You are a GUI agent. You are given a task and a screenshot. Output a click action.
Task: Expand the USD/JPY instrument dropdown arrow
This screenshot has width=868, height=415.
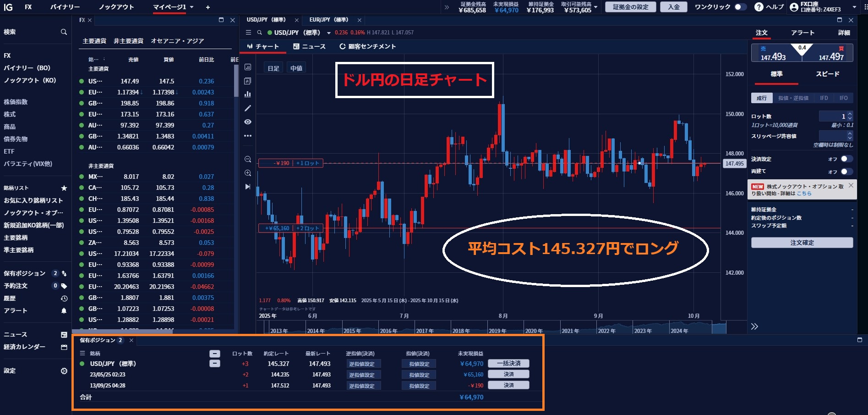point(328,33)
